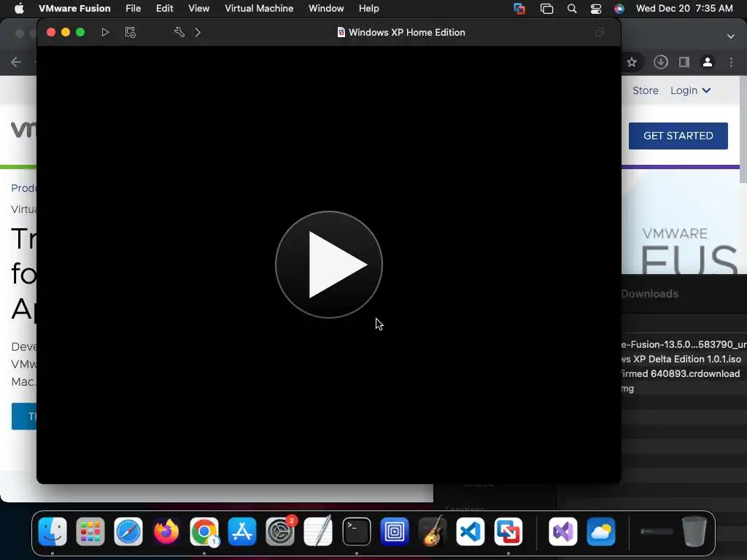The height and width of the screenshot is (560, 747).
Task: Open the Store link on the VMware page
Action: [646, 90]
